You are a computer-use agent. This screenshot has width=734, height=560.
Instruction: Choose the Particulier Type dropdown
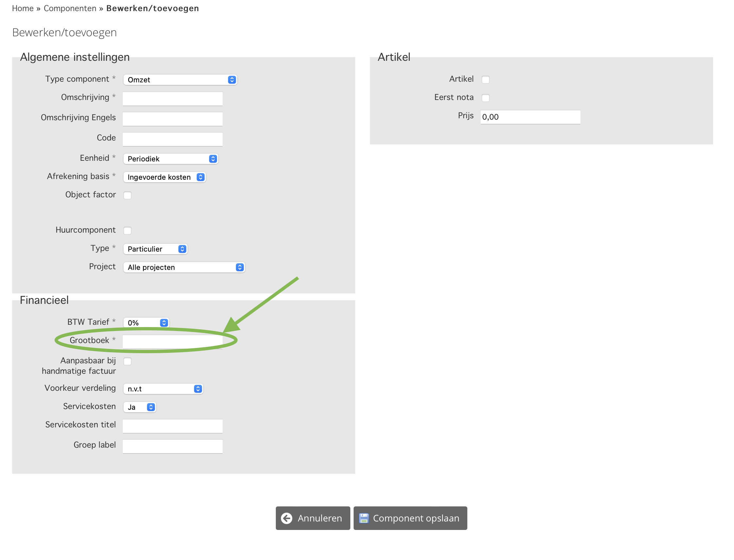click(x=155, y=249)
